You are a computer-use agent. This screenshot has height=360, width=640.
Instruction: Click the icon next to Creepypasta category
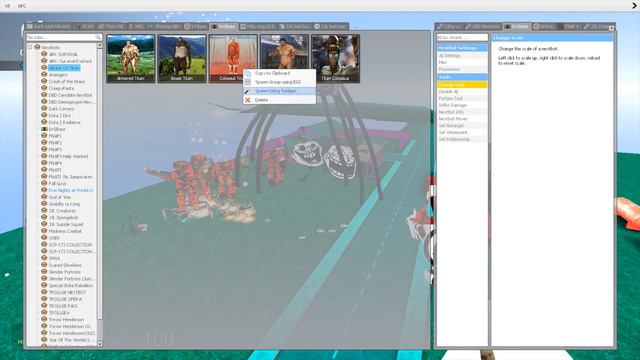click(x=44, y=88)
